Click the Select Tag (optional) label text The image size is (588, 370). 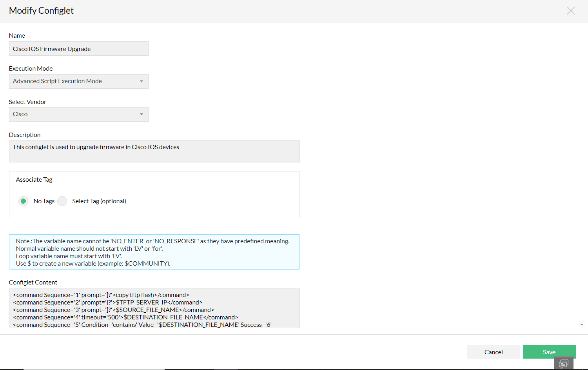point(99,201)
